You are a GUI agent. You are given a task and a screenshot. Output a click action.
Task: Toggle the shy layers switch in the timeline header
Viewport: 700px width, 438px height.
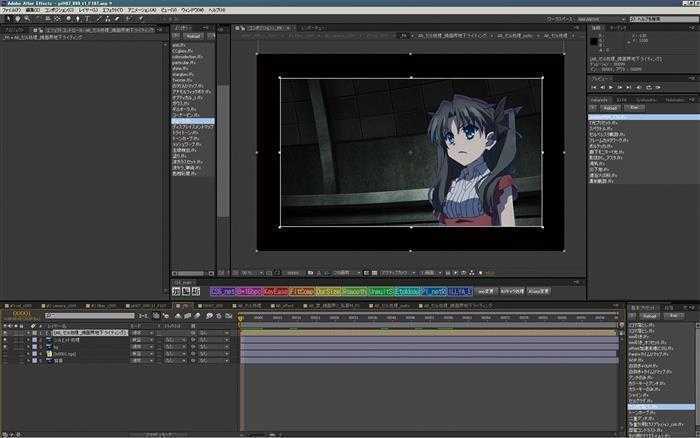178,316
